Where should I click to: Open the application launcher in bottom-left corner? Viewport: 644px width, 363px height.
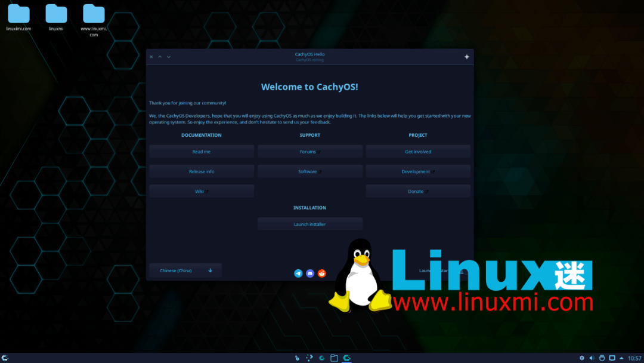click(x=6, y=357)
